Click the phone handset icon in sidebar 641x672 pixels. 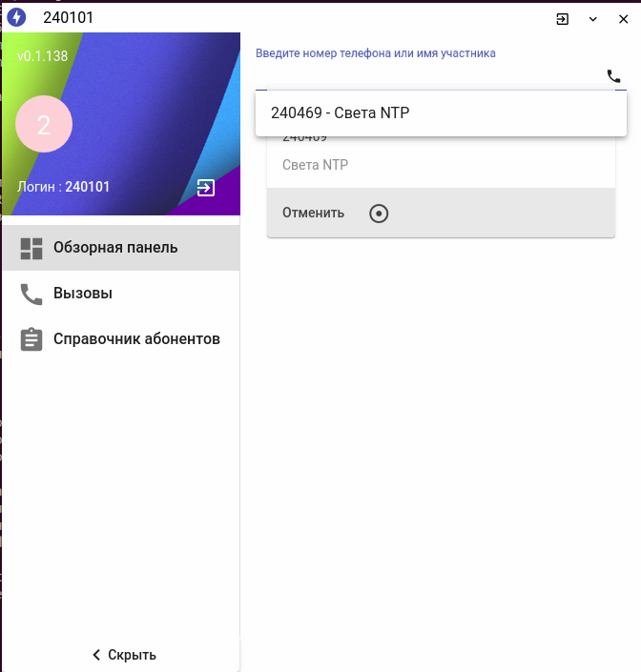tap(31, 294)
